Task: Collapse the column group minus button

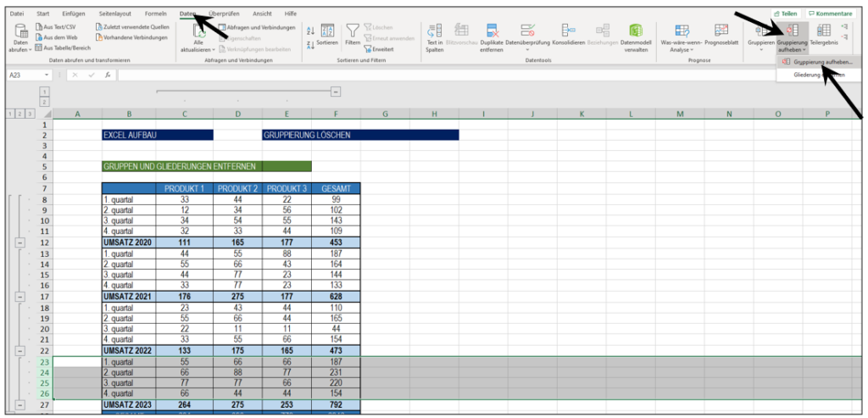Action: [336, 92]
